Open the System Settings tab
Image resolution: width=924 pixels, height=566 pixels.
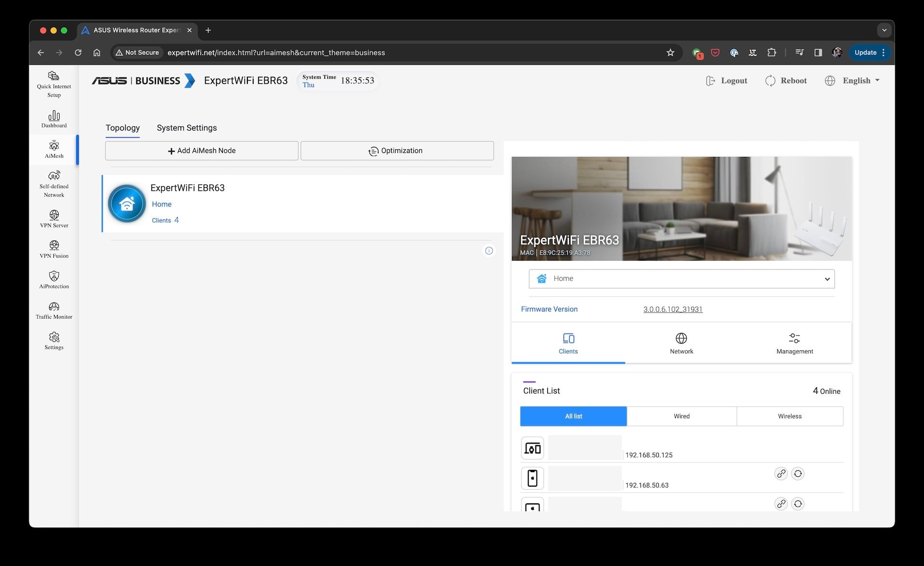[187, 128]
